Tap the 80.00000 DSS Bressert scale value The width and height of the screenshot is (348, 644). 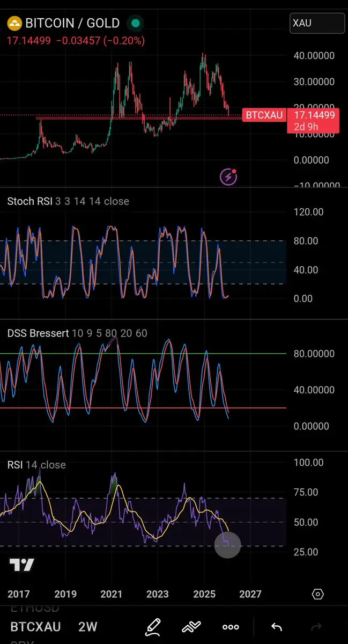tap(314, 354)
